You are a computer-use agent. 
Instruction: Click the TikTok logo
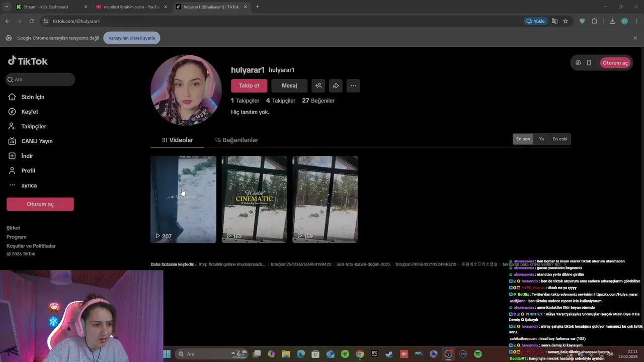click(28, 61)
